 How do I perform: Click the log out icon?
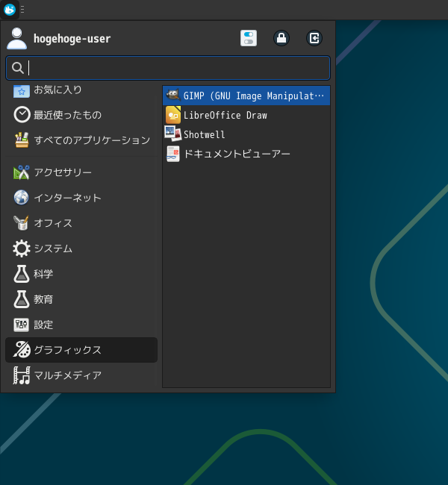pyautogui.click(x=314, y=38)
